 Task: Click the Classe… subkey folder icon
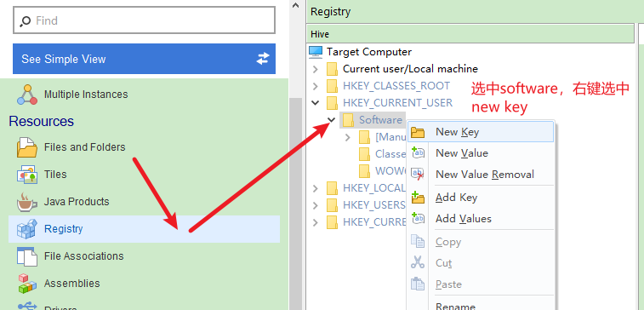point(364,154)
